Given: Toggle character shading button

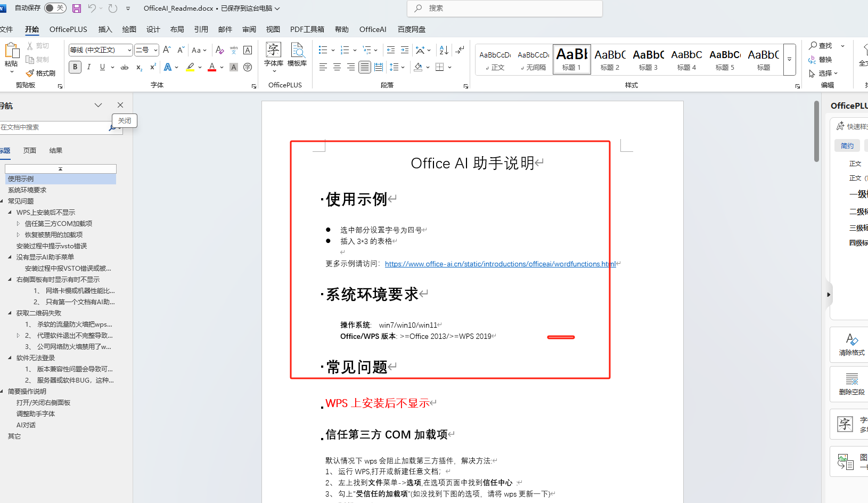Looking at the screenshot, I should 233,67.
